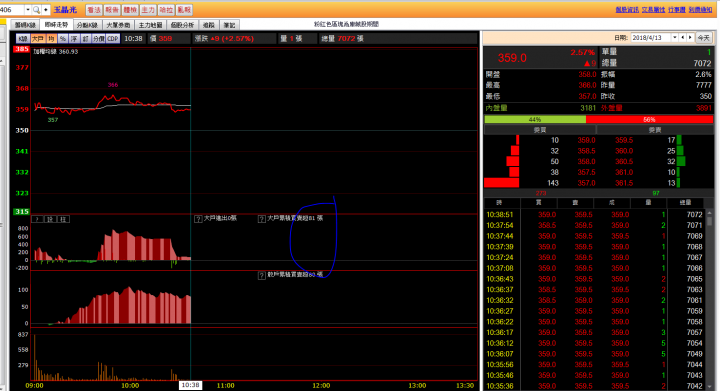This screenshot has width=720, height=391.
Task: Click the 10:38:51 trade row
Action: coord(595,214)
